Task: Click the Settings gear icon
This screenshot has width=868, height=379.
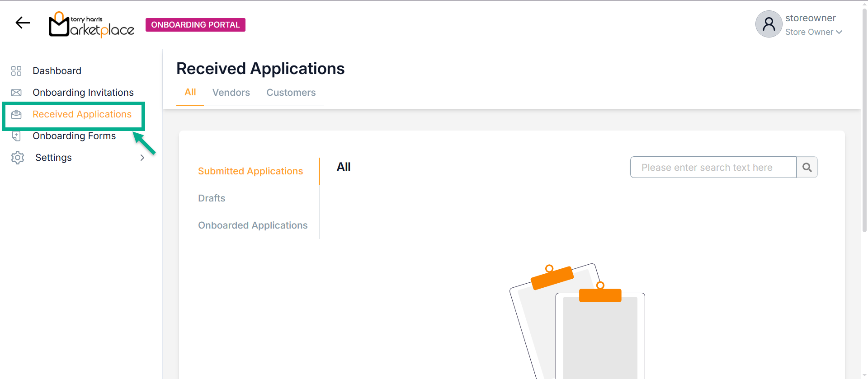Action: point(18,158)
